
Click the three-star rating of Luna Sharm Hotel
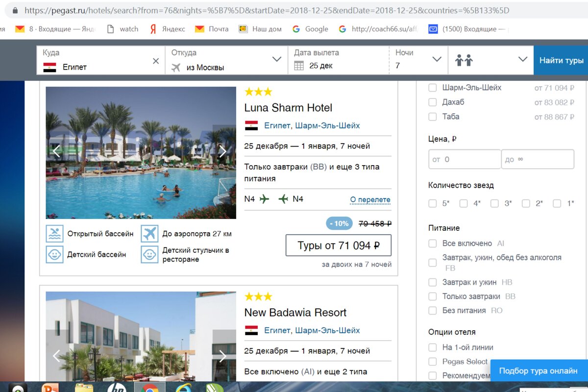tap(258, 92)
